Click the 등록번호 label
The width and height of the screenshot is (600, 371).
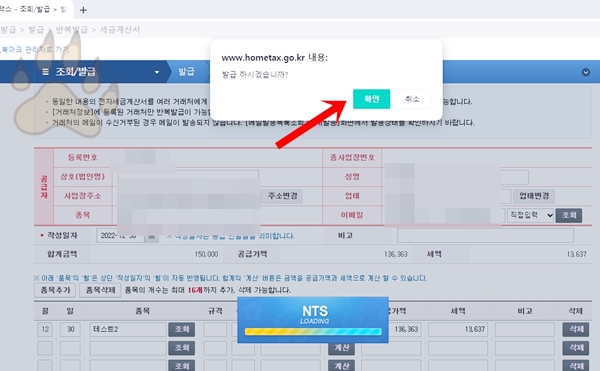[83, 157]
